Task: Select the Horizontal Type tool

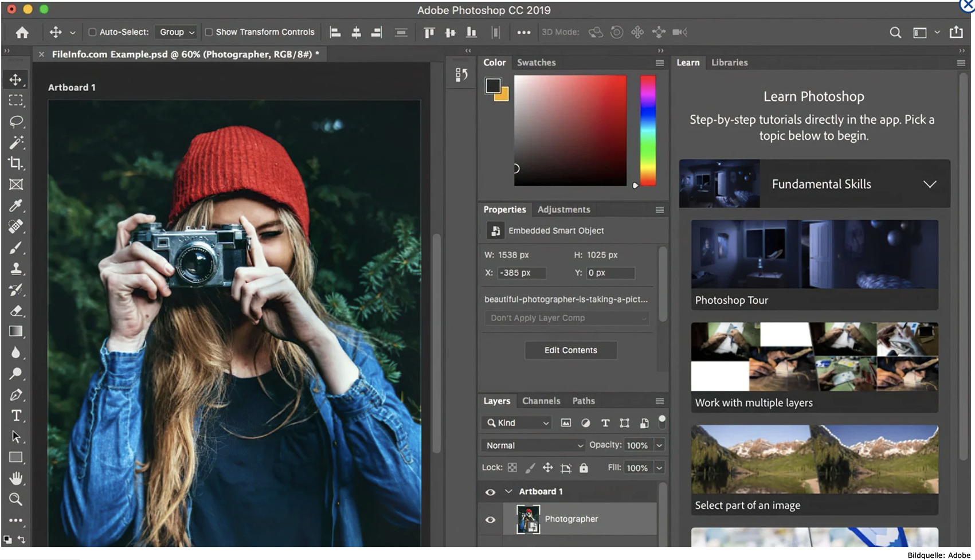Action: pos(16,416)
